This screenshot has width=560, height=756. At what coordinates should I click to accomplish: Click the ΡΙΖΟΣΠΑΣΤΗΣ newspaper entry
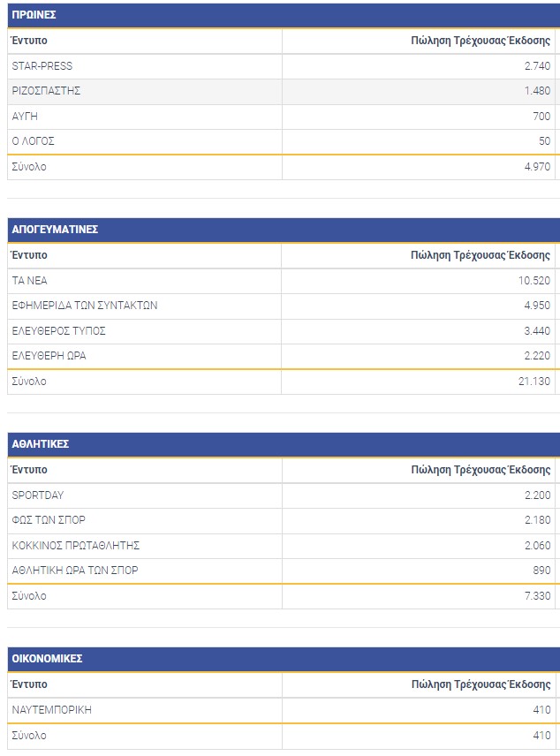coord(47,91)
